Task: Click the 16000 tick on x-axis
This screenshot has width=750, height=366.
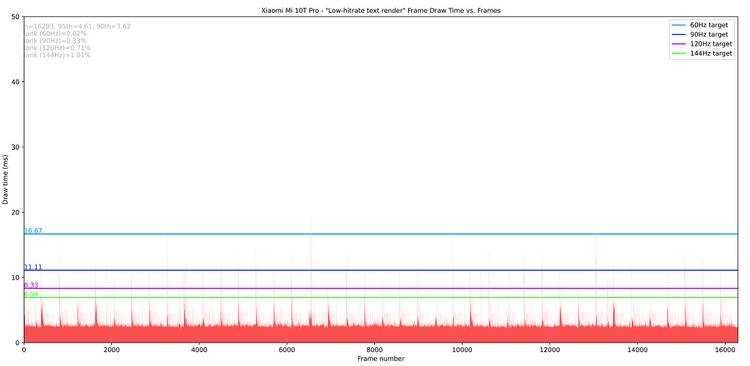Action: click(x=724, y=350)
